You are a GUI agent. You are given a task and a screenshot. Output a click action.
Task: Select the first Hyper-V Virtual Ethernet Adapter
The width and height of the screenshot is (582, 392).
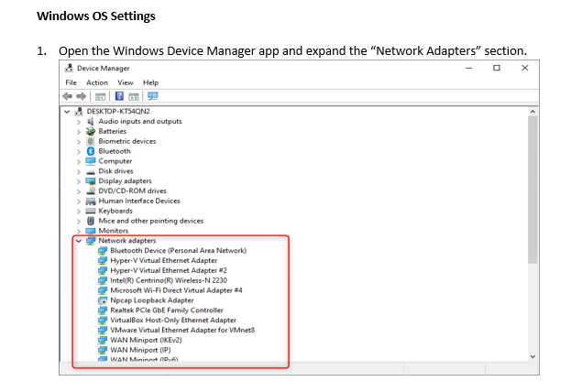164,261
